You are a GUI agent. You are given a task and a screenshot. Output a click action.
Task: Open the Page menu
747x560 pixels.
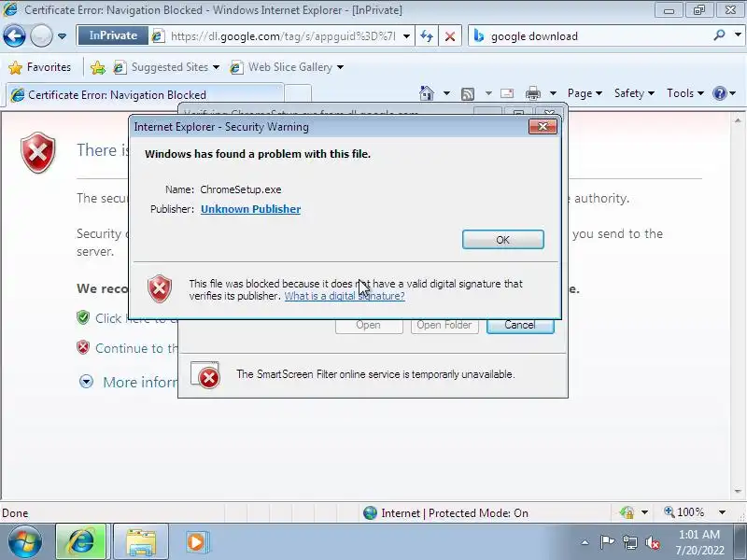[x=585, y=93]
